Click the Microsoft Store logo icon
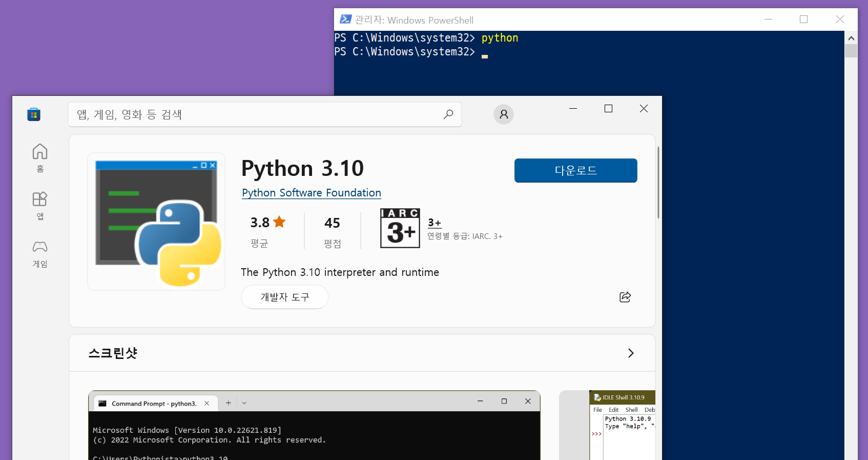The image size is (868, 460). click(x=34, y=114)
